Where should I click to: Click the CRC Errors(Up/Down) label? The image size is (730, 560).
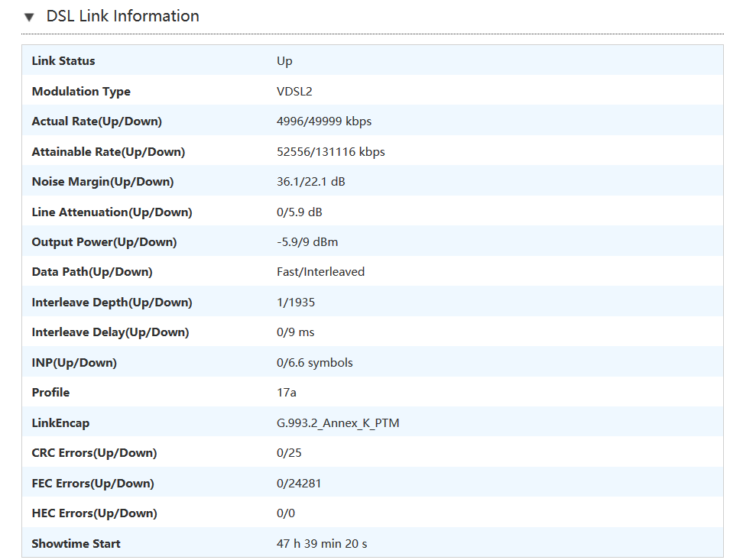94,453
